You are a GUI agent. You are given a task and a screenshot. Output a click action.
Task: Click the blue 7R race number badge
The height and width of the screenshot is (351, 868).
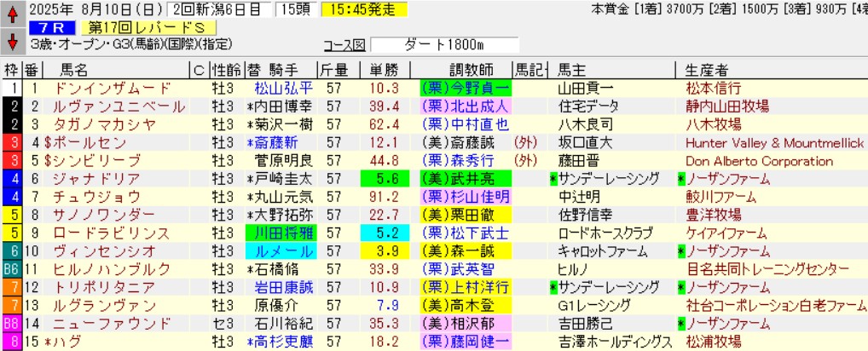47,28
